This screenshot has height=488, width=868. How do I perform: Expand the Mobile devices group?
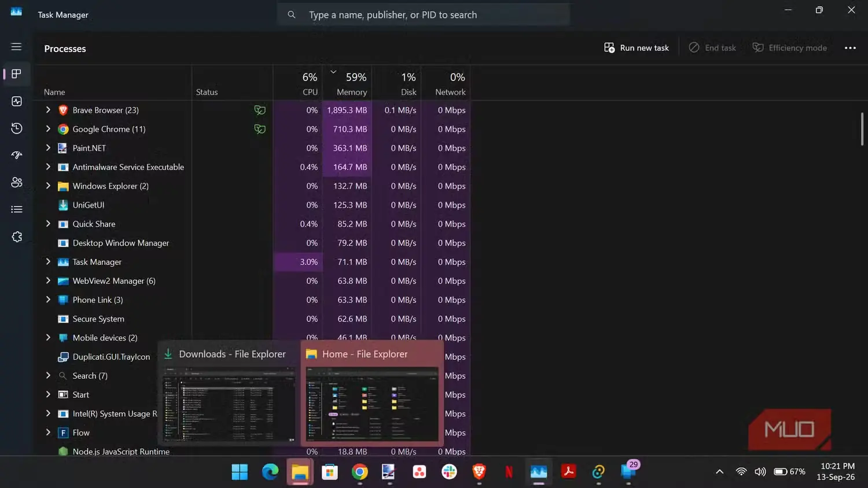click(48, 338)
